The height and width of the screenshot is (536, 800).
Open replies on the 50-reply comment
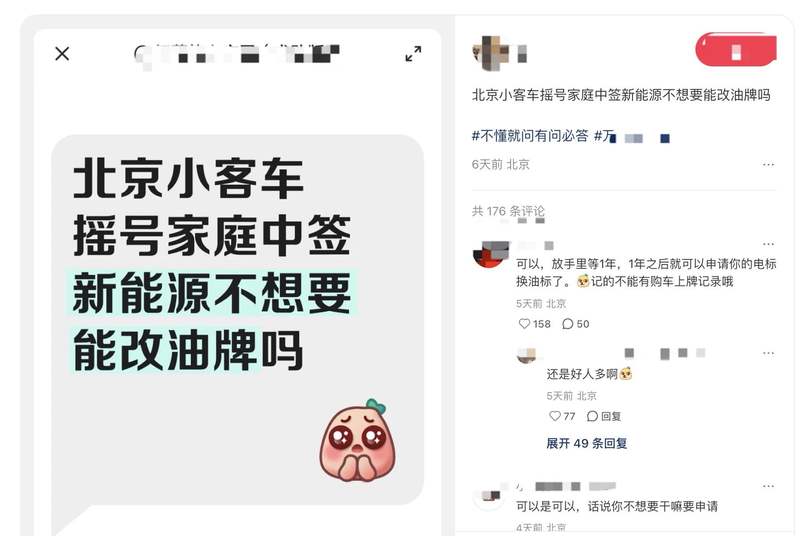(576, 324)
